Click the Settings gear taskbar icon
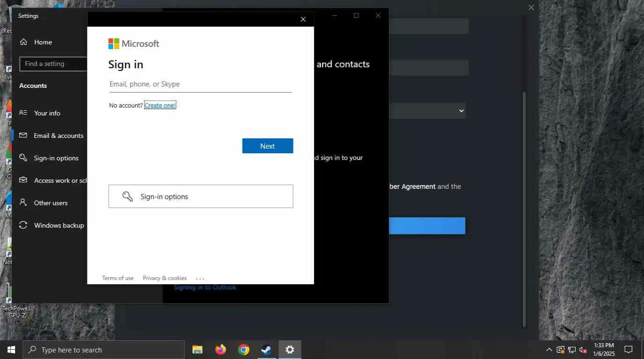 290,350
